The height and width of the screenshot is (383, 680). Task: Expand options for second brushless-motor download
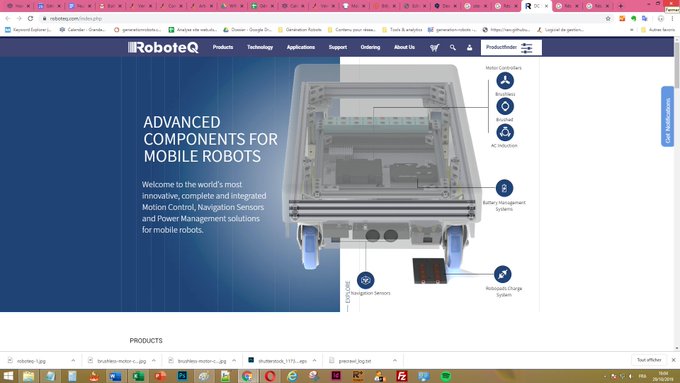(x=234, y=360)
